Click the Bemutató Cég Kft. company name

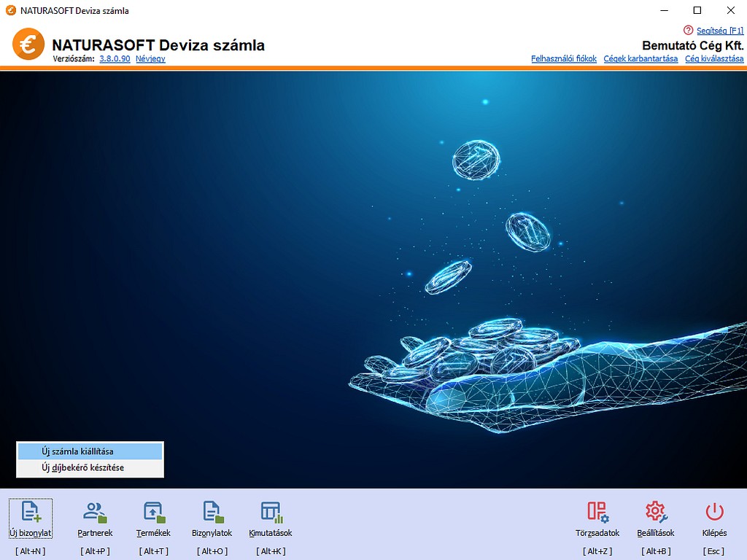[692, 45]
